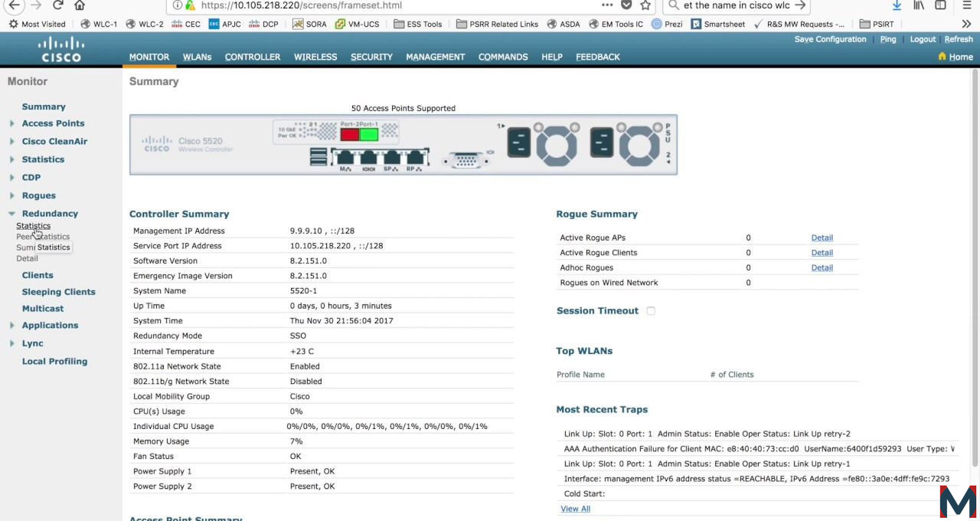Expand the Statistics tree arrow
The height and width of the screenshot is (521, 980).
(x=11, y=159)
